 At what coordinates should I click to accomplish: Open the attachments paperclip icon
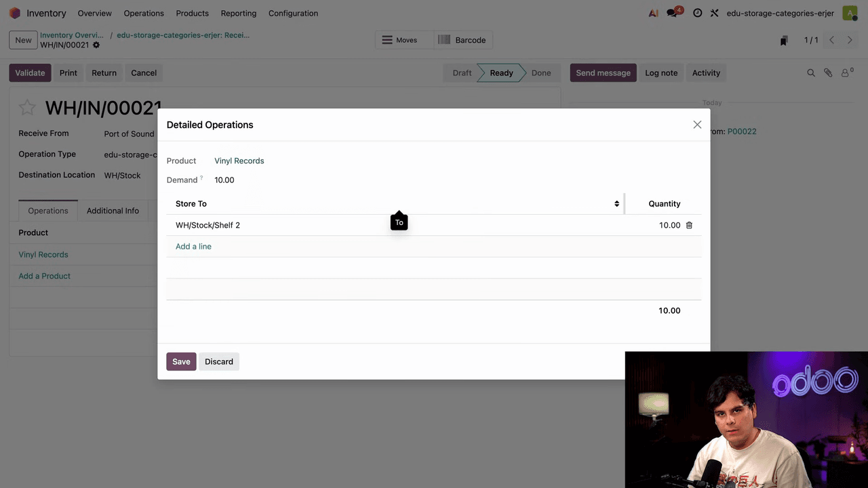828,73
